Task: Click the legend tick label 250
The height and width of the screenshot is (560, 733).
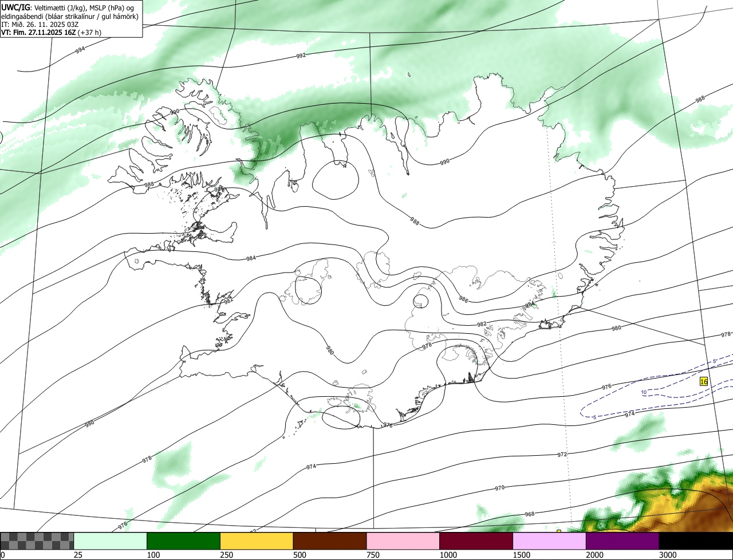Action: point(227,555)
